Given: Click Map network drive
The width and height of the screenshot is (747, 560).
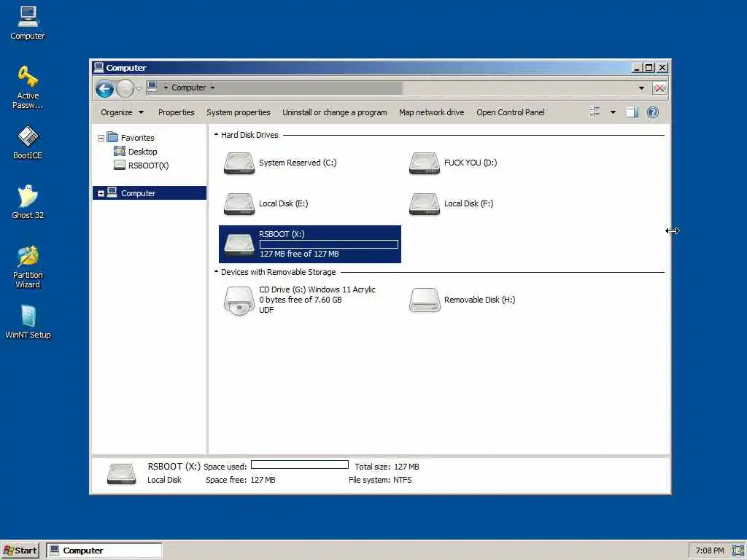Looking at the screenshot, I should click(432, 112).
